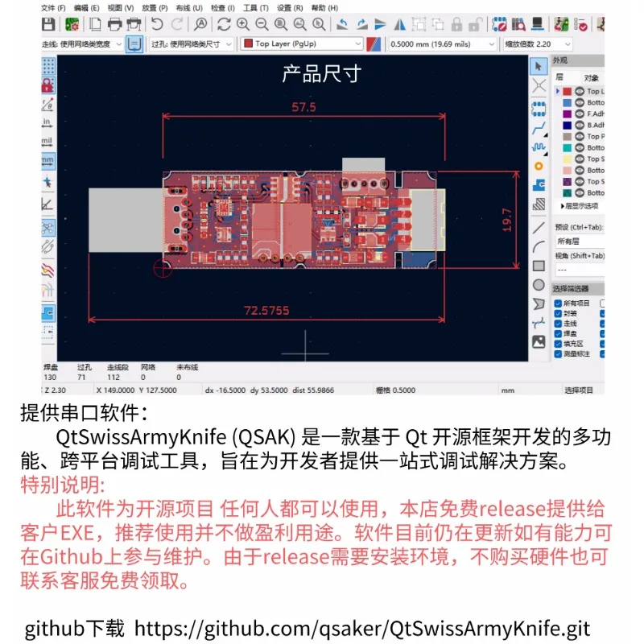Select the Route Tracks tool
This screenshot has width=644, height=644.
539,129
